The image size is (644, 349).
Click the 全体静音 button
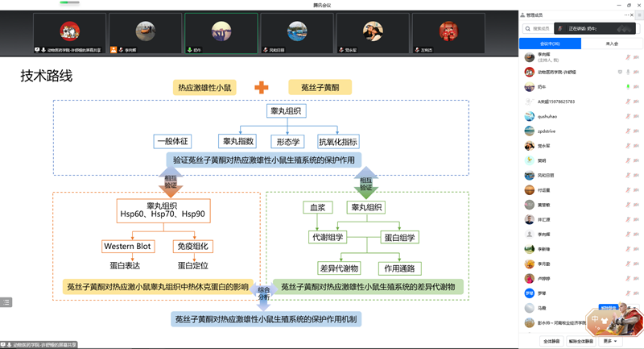[552, 341]
